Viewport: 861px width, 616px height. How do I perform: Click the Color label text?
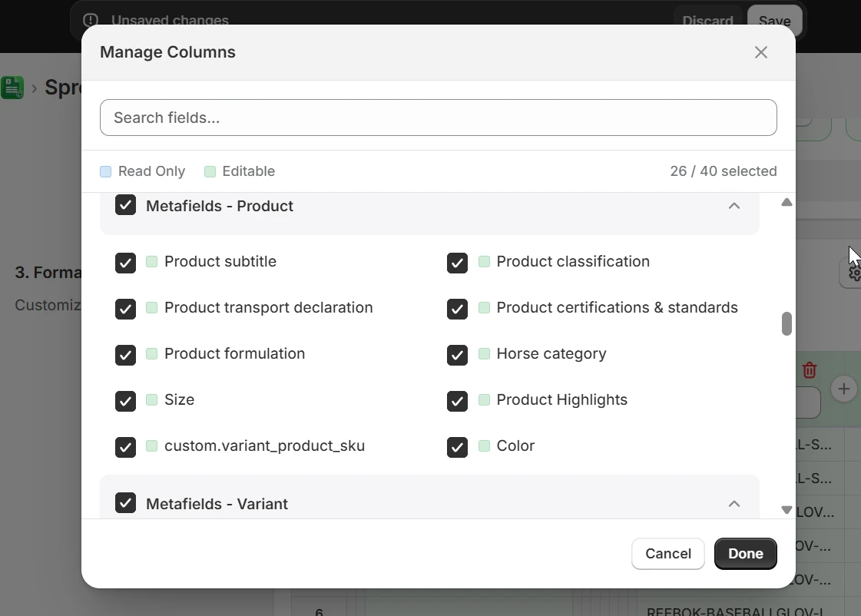click(x=515, y=445)
